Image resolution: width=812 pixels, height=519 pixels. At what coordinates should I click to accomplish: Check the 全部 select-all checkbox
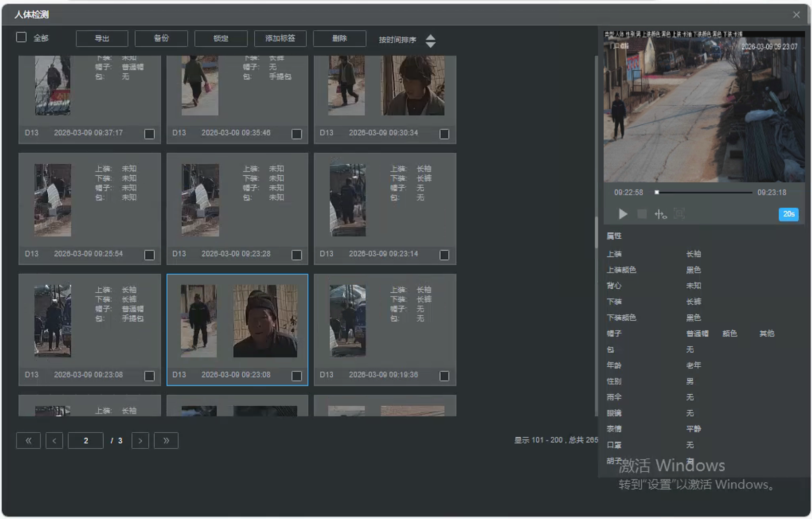[22, 38]
